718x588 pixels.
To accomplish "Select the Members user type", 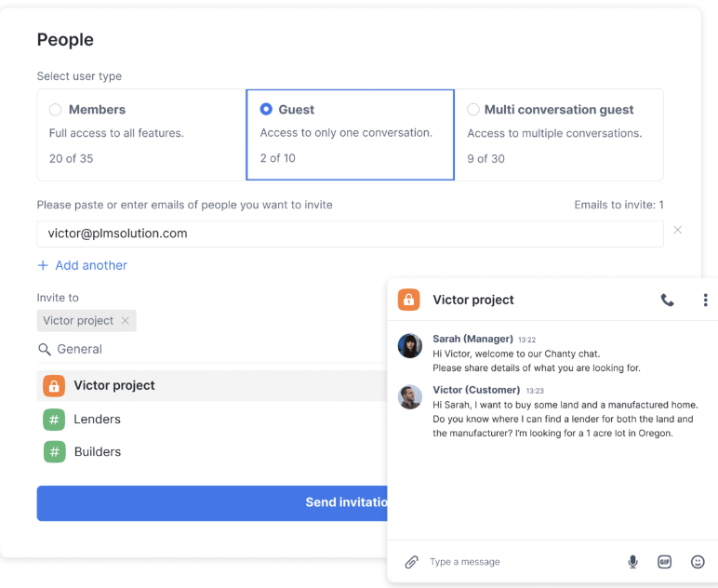I will (56, 110).
